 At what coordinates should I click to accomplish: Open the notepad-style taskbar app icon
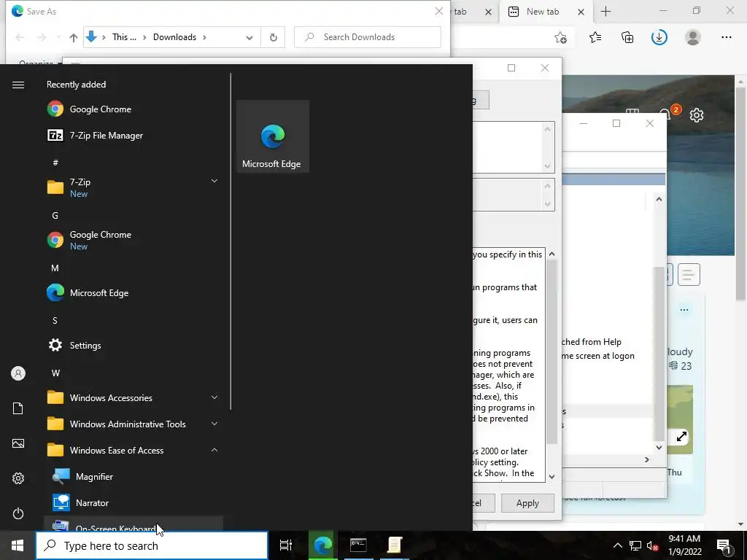pos(395,545)
